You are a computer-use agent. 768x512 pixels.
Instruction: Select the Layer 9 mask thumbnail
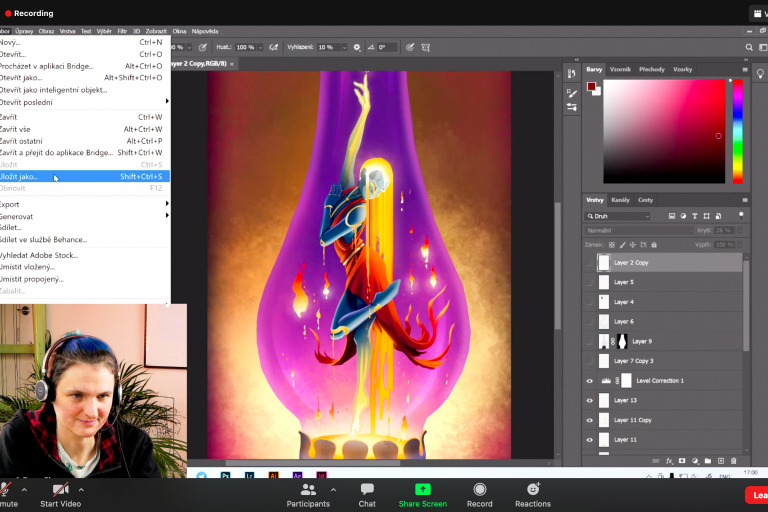coord(622,341)
